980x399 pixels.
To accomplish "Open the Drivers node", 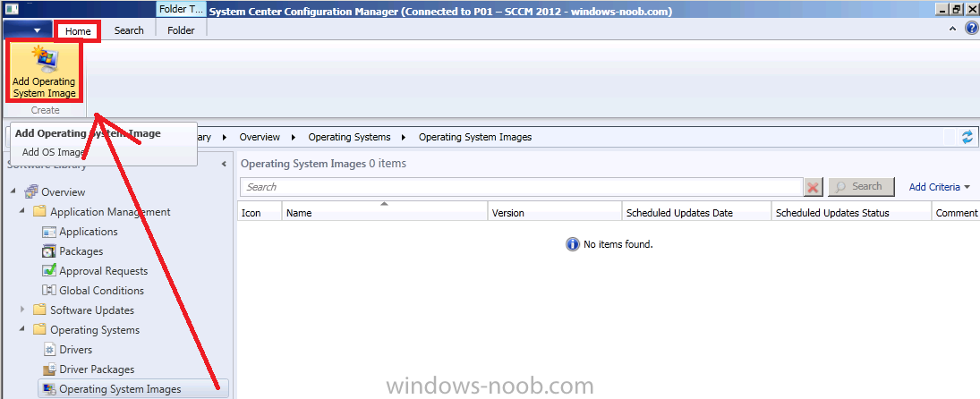I will point(75,350).
